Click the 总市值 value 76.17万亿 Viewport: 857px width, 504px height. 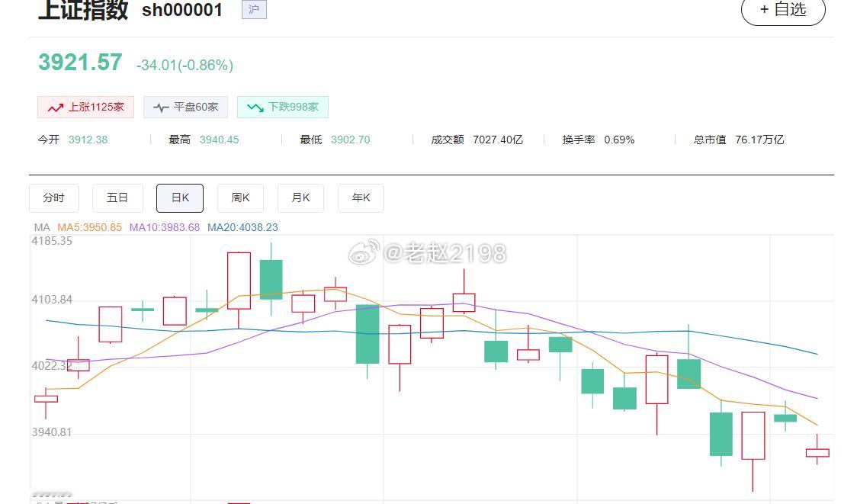(759, 140)
